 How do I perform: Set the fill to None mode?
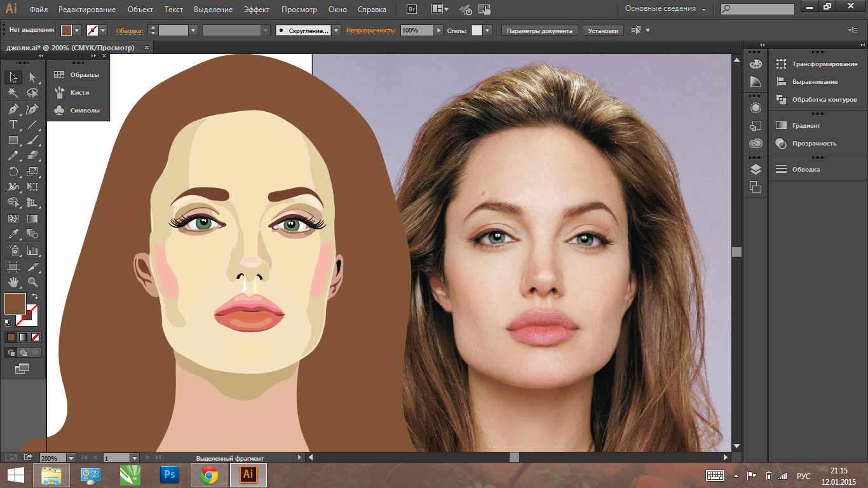[36, 337]
